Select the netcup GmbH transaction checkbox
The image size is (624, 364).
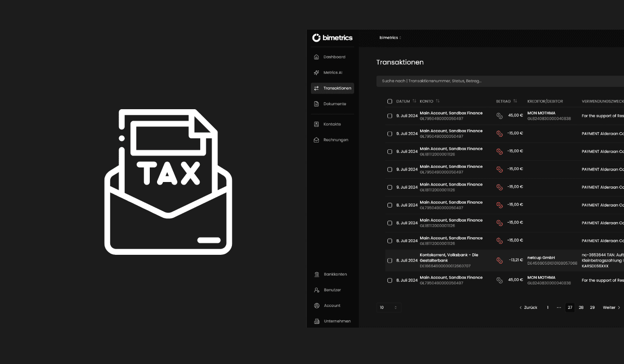389,261
